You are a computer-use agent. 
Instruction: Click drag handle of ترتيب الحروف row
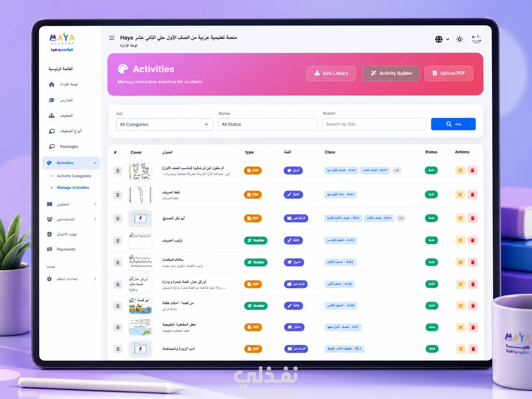pyautogui.click(x=118, y=241)
